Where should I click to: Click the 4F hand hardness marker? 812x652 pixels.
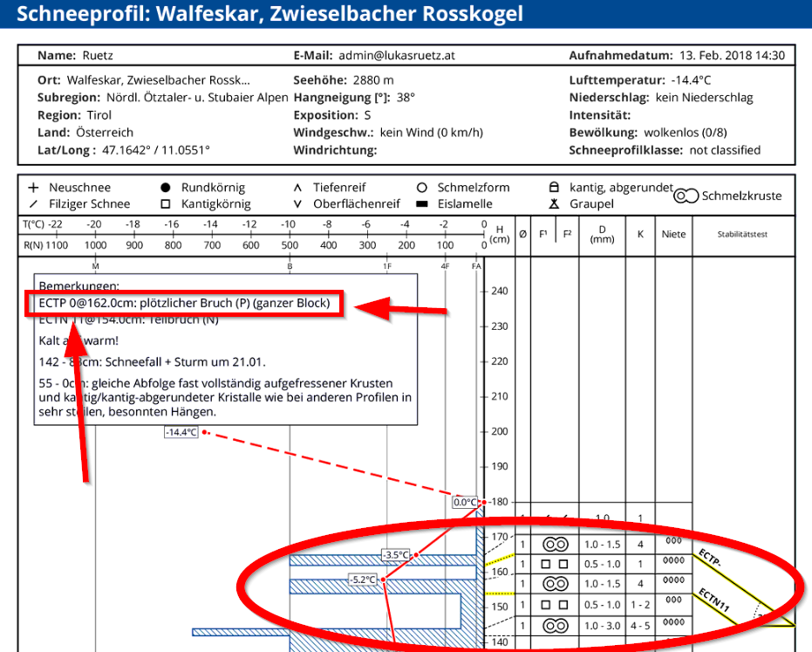click(x=445, y=266)
